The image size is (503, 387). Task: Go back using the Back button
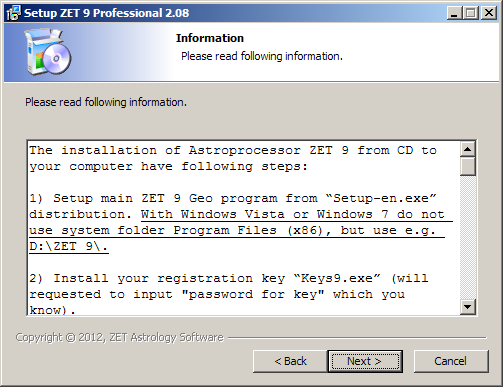tap(290, 361)
